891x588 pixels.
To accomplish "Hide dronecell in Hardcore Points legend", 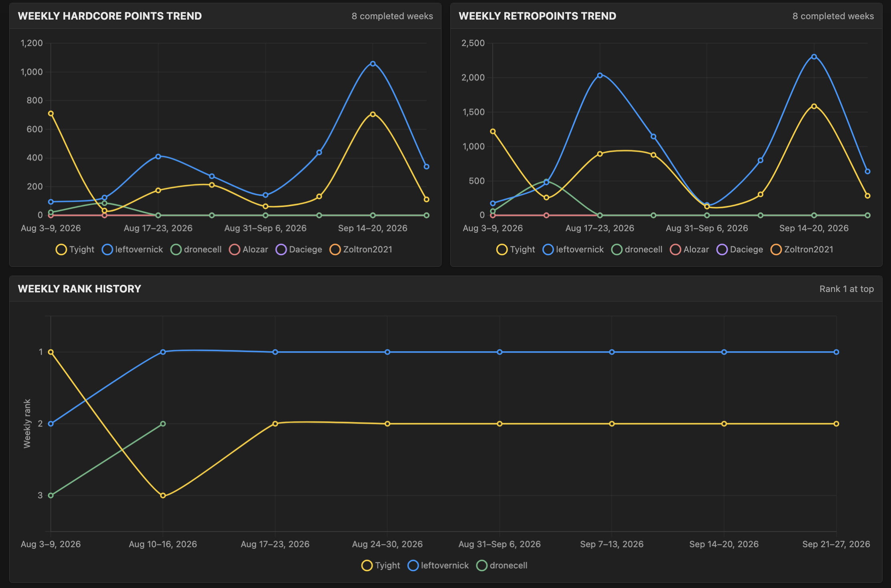I will [x=196, y=250].
